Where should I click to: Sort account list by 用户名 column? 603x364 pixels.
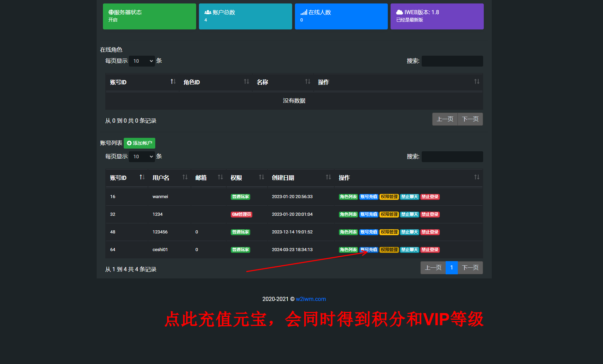(169, 178)
